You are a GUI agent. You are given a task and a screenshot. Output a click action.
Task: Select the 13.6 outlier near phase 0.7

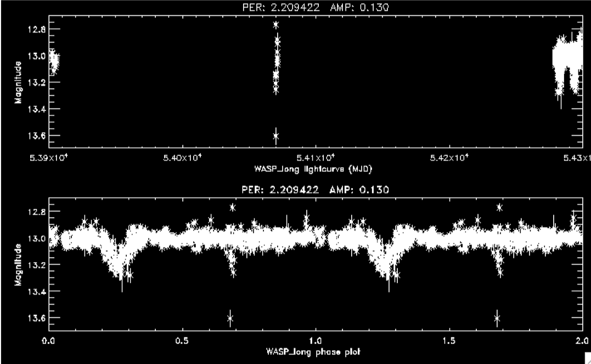pyautogui.click(x=230, y=318)
